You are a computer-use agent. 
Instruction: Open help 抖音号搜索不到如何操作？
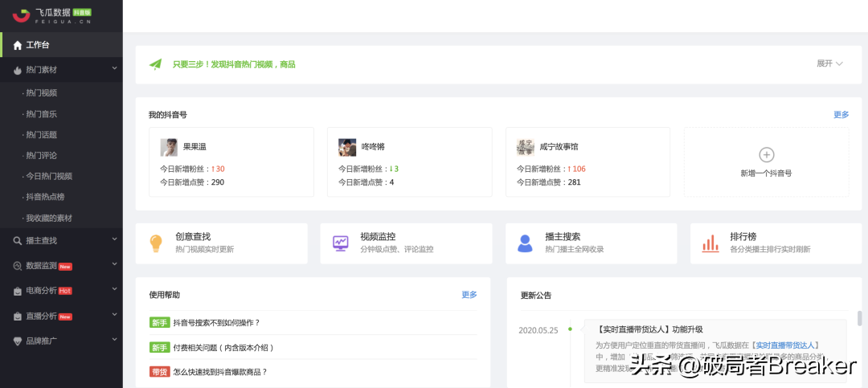point(216,323)
